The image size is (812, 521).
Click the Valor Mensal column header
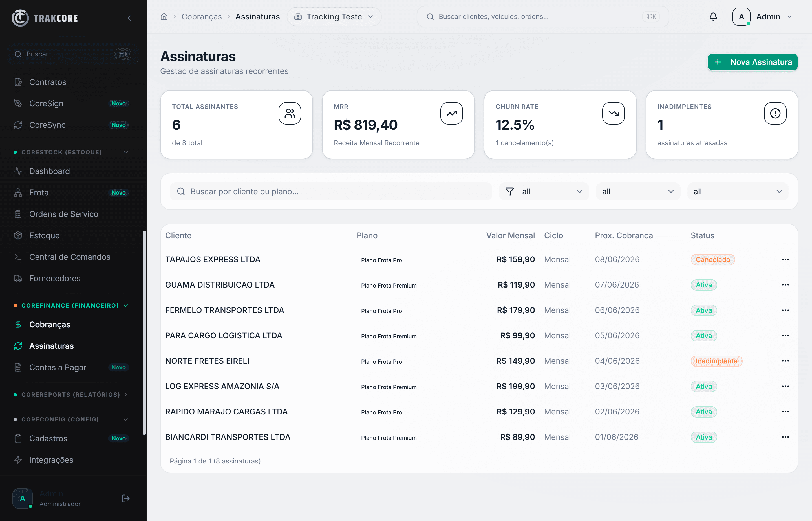[510, 235]
